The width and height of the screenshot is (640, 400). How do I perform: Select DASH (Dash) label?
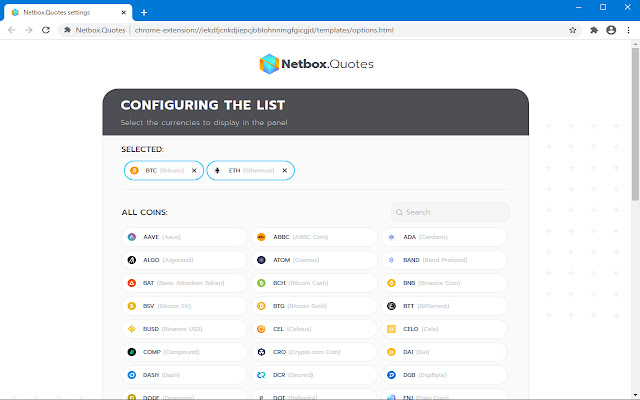click(161, 375)
